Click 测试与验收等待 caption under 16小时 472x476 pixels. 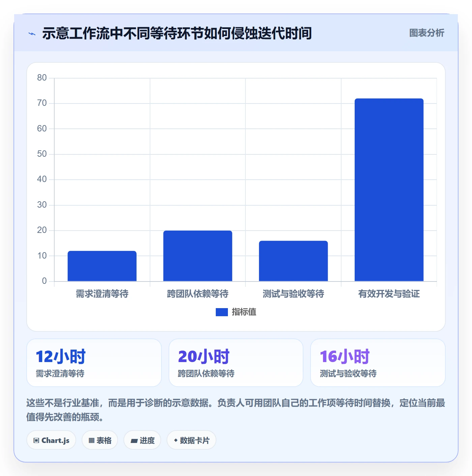click(348, 374)
